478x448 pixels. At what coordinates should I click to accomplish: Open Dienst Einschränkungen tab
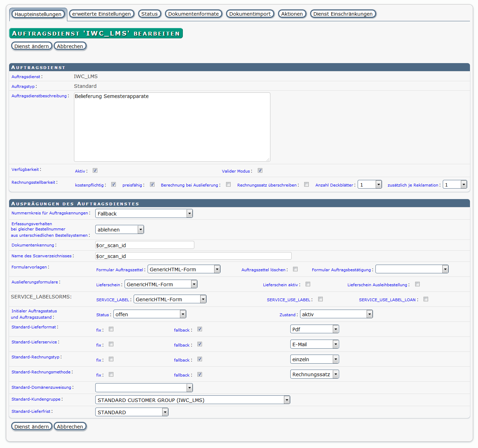tap(343, 14)
